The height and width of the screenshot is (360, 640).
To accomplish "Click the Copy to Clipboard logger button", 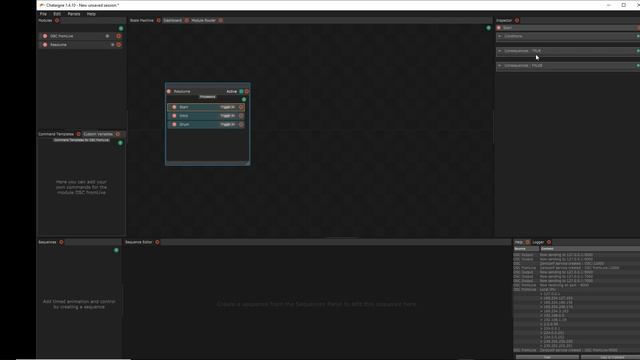I will click(611, 358).
